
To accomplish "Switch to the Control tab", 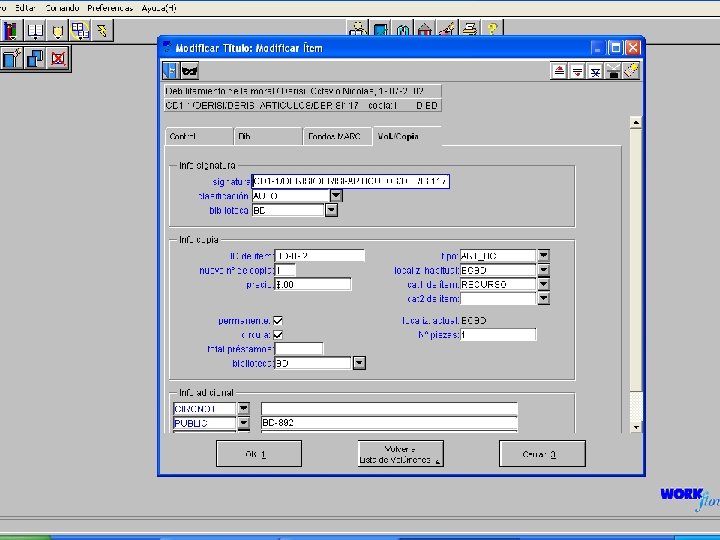I will coord(199,136).
